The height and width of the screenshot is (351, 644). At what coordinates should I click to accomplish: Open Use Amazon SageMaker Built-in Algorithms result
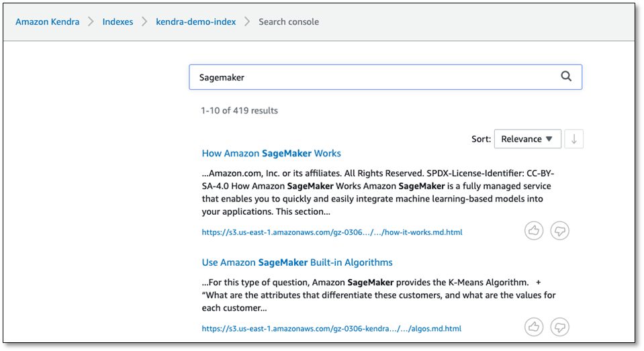coord(297,262)
